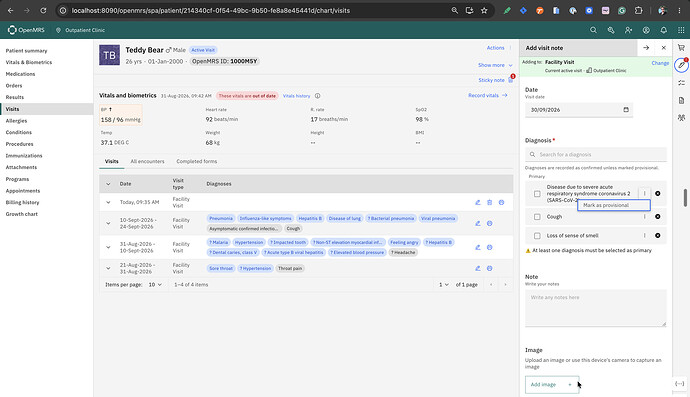Viewport: 690px width, 397px height.
Task: Open the user account icon in the header
Action: 646,30
